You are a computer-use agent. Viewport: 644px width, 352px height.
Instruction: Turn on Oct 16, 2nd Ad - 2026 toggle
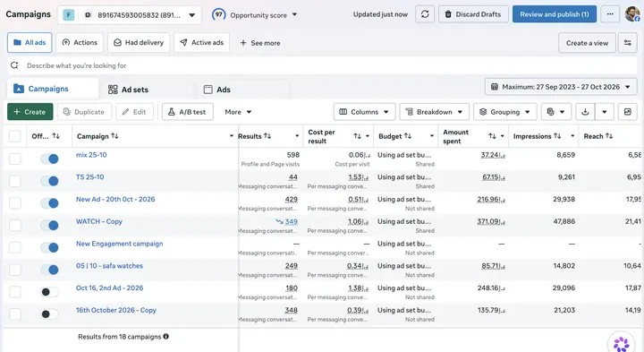click(x=49, y=292)
